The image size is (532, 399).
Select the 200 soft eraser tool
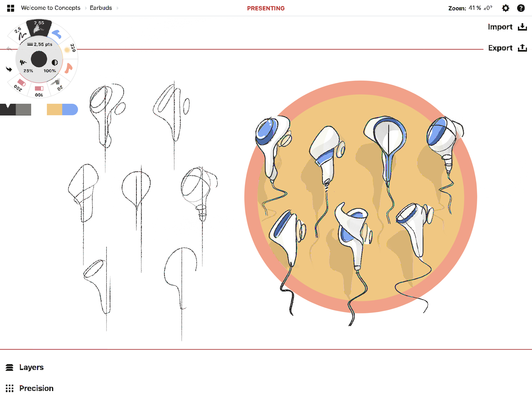[x=20, y=85]
